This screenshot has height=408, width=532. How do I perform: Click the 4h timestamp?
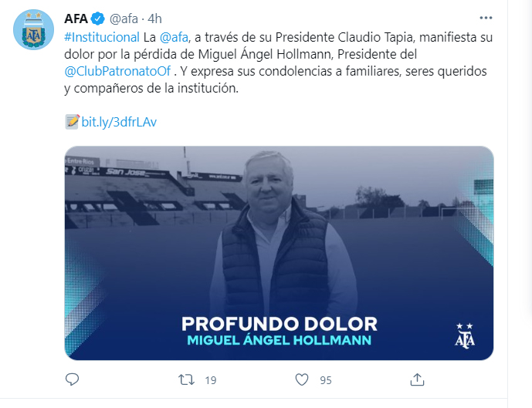(x=154, y=19)
